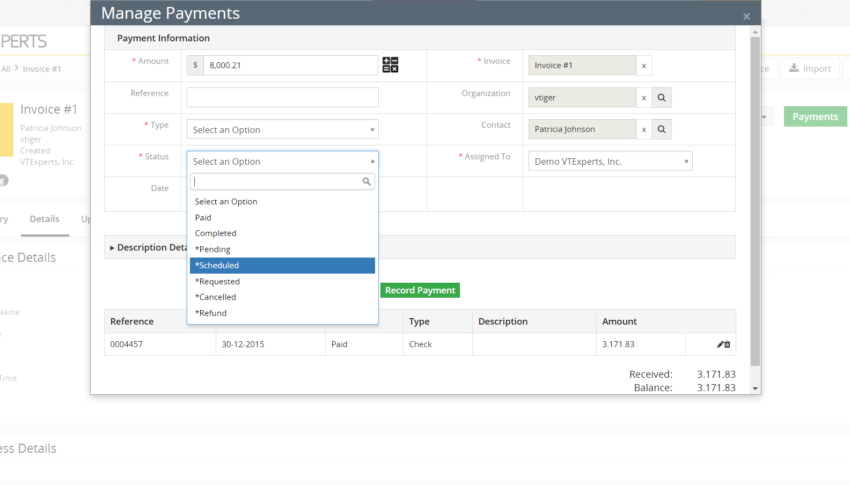Search organizations with magnifier icon
Viewport: 850px width, 485px height.
point(661,98)
